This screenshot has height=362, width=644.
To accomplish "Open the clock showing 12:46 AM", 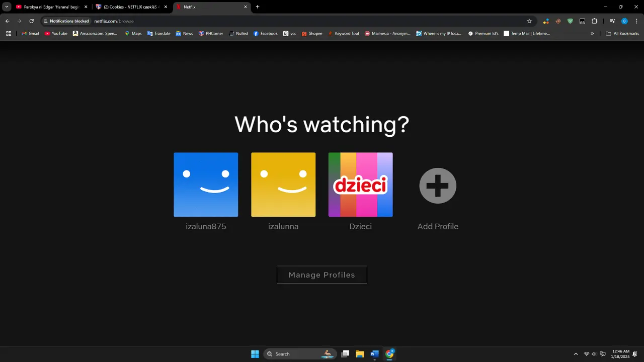I will point(620,354).
